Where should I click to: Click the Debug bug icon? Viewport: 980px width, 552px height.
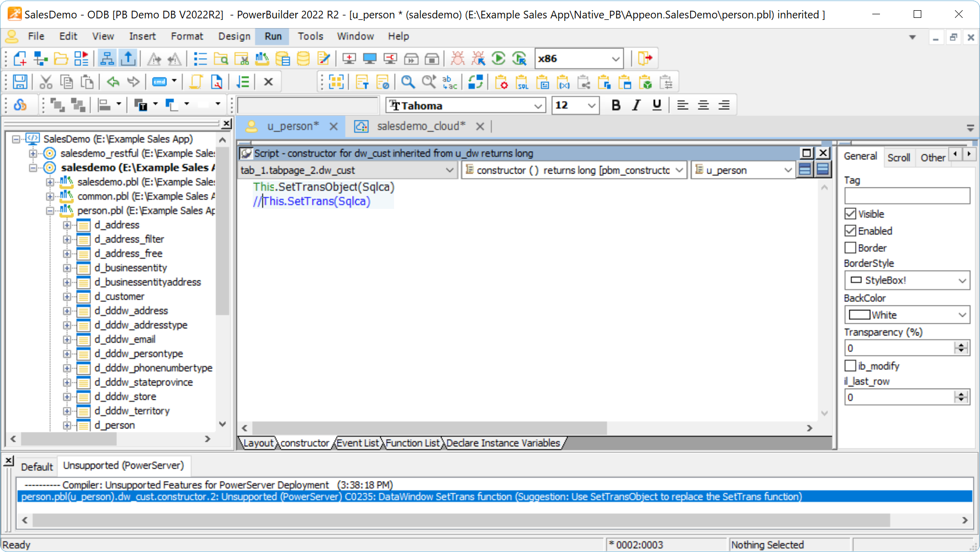coord(458,59)
